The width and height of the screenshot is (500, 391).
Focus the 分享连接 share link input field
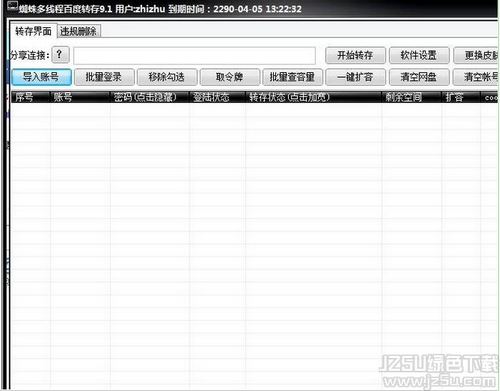click(x=194, y=56)
